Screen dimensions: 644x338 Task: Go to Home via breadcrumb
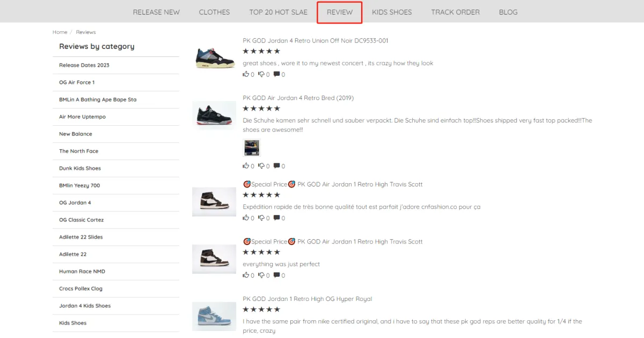60,32
